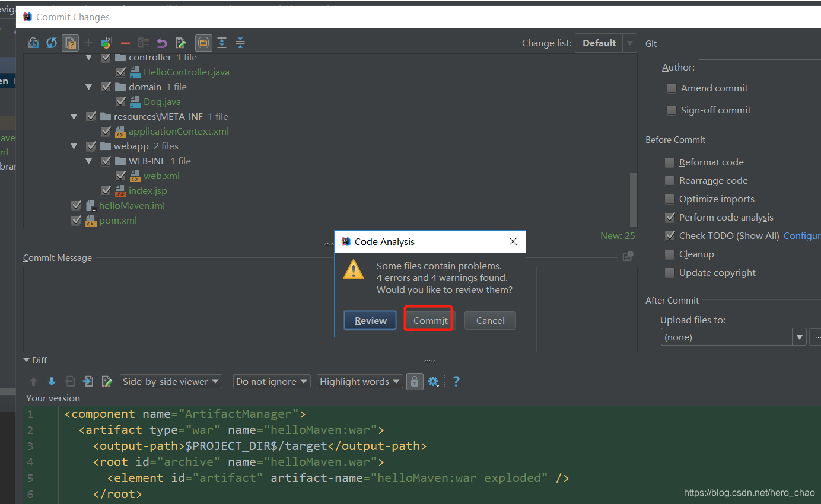Close the Code Analysis dialog with X
The height and width of the screenshot is (504, 821).
click(513, 241)
